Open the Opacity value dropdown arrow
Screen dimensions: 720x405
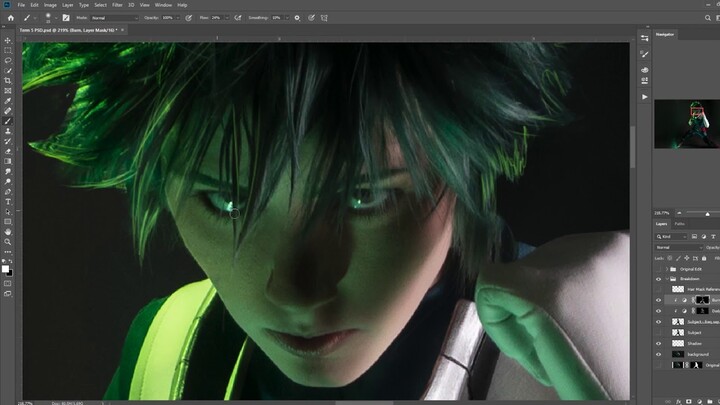click(x=178, y=18)
